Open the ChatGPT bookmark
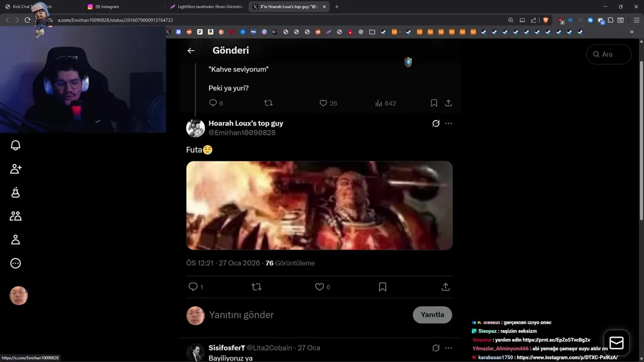The image size is (644, 362). coord(361,32)
